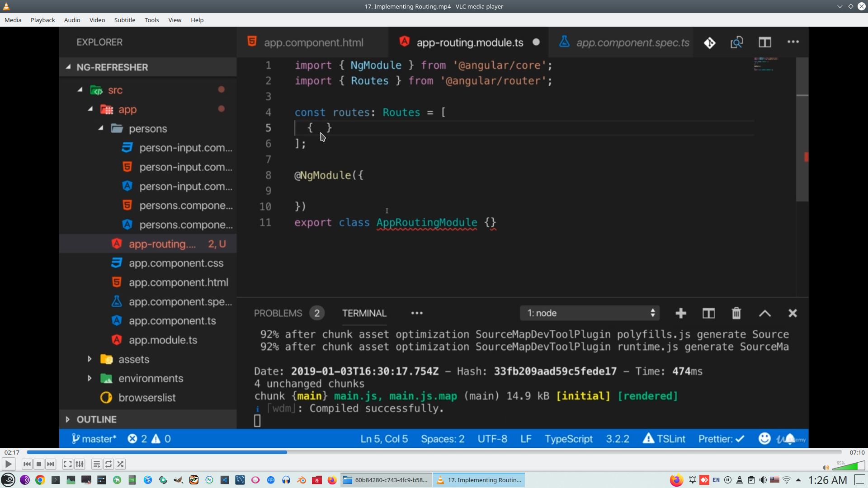Open the Tools menu
The height and width of the screenshot is (488, 868).
click(151, 20)
